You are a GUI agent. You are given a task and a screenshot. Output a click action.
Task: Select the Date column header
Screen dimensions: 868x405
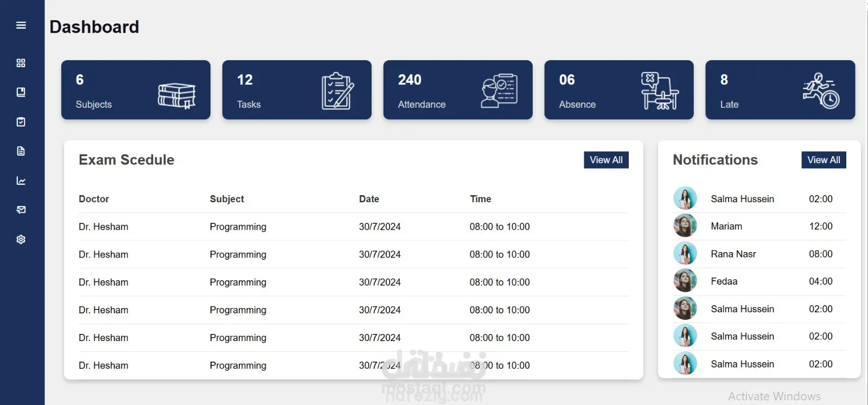pos(369,199)
